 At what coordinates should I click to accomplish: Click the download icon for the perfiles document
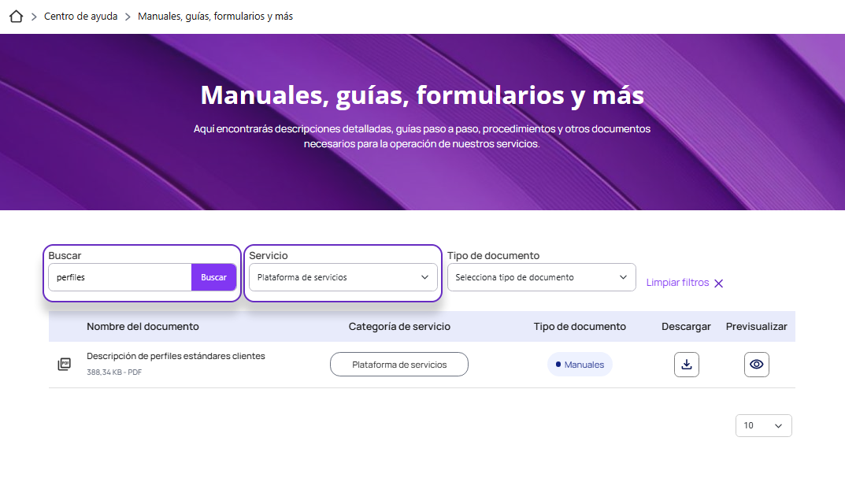coord(686,364)
